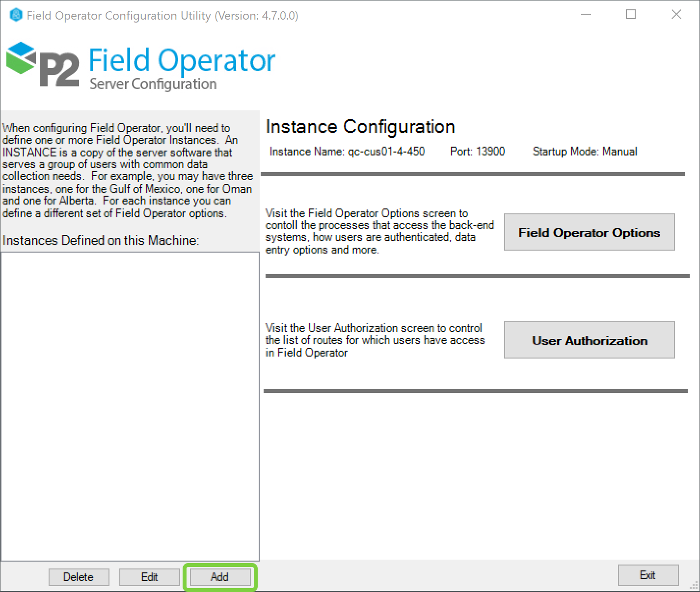The image size is (700, 592).
Task: Select the Instance Name qc-cus01-4-450 label
Action: pos(347,152)
